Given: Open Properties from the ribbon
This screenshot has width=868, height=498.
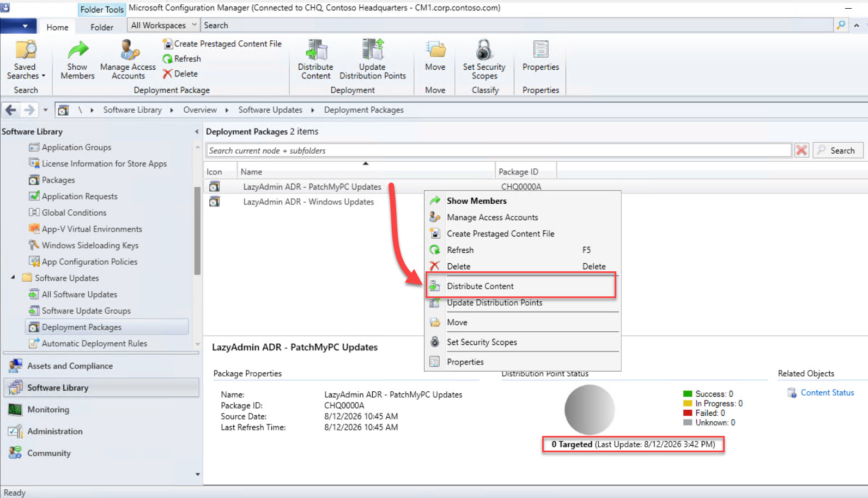Looking at the screenshot, I should [541, 56].
